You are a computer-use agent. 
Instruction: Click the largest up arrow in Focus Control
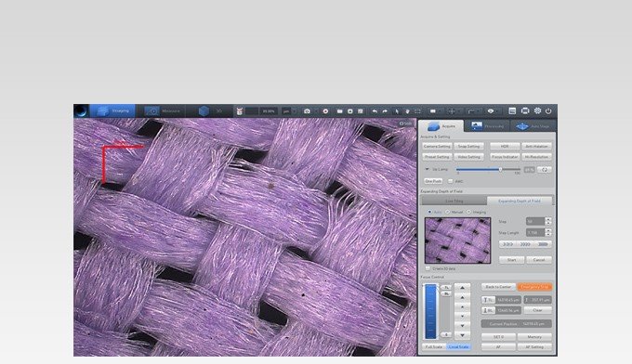[x=462, y=288]
